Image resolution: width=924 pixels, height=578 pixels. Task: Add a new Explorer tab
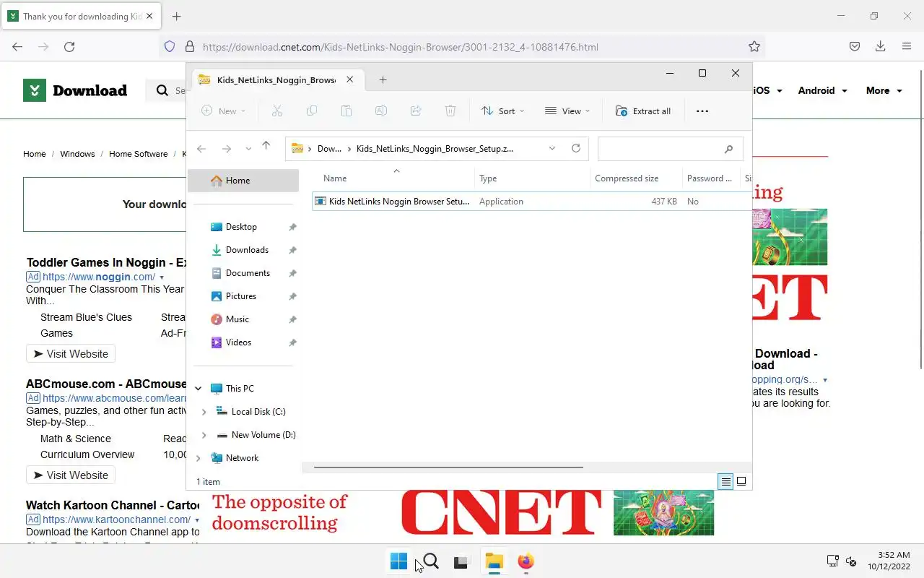383,80
